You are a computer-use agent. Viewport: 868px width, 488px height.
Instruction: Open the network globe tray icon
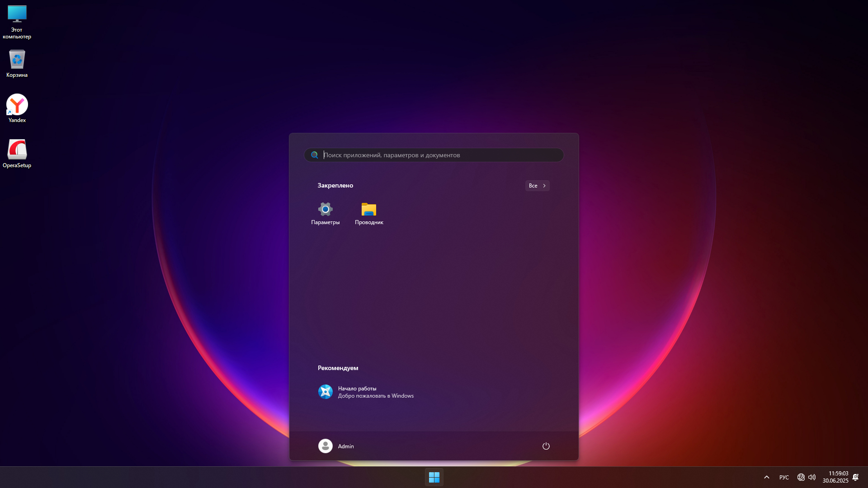tap(801, 477)
